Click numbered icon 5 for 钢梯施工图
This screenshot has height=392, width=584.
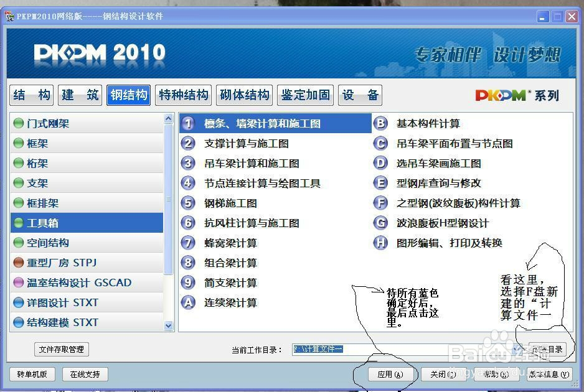(x=189, y=203)
